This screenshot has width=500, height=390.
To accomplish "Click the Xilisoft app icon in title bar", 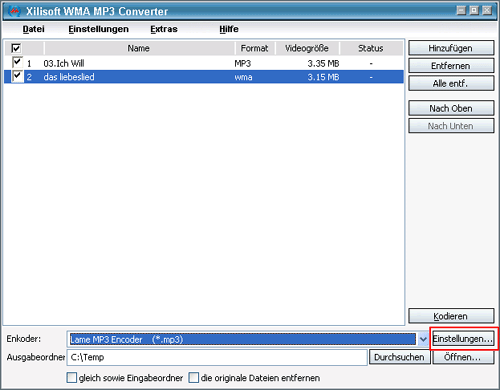I will coord(14,11).
